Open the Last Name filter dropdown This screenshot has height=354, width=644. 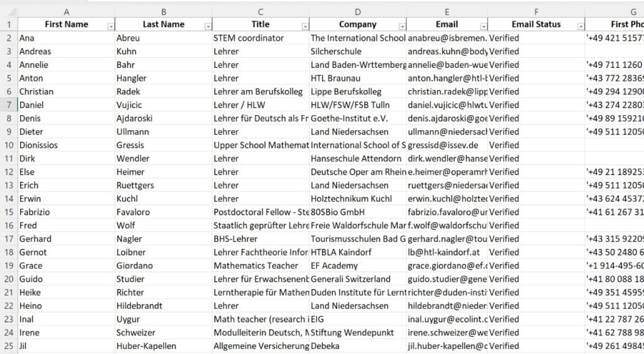pyautogui.click(x=208, y=26)
